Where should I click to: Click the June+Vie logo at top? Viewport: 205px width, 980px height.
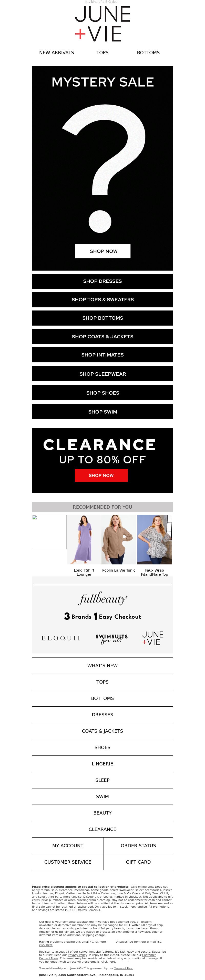(102, 24)
